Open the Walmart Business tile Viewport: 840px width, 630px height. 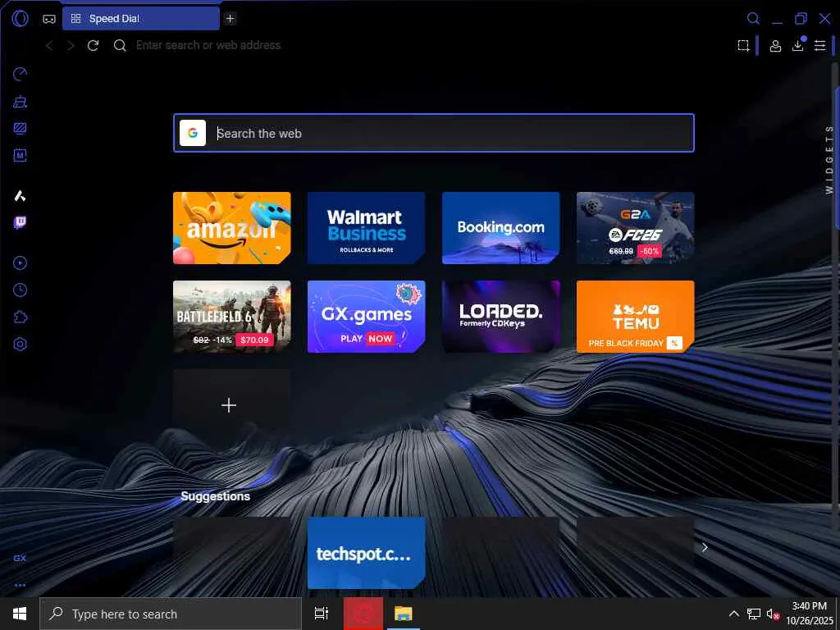tap(367, 228)
